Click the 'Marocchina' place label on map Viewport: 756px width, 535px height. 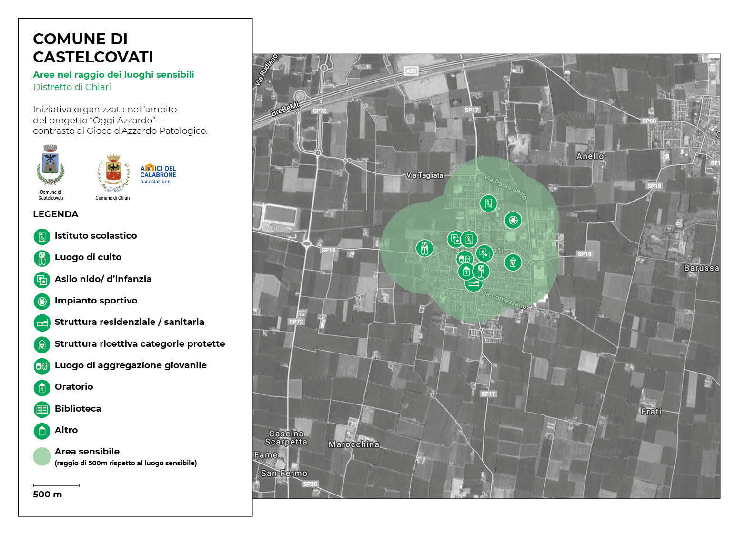(x=354, y=444)
